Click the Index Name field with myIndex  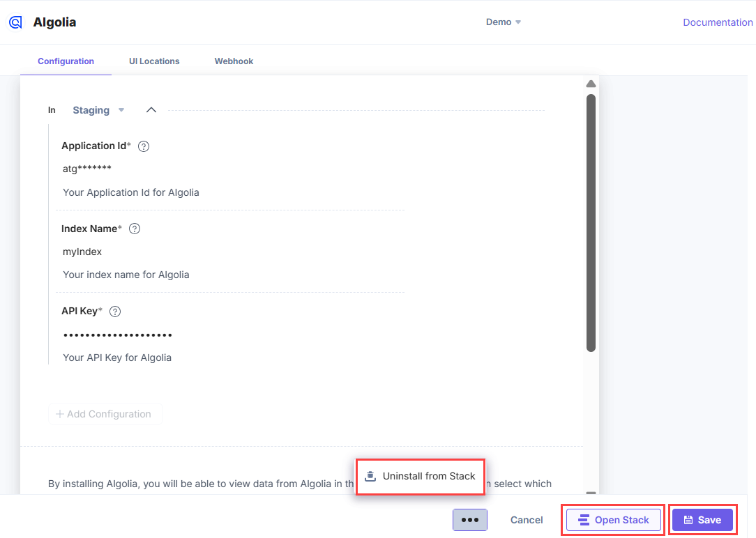coord(230,252)
